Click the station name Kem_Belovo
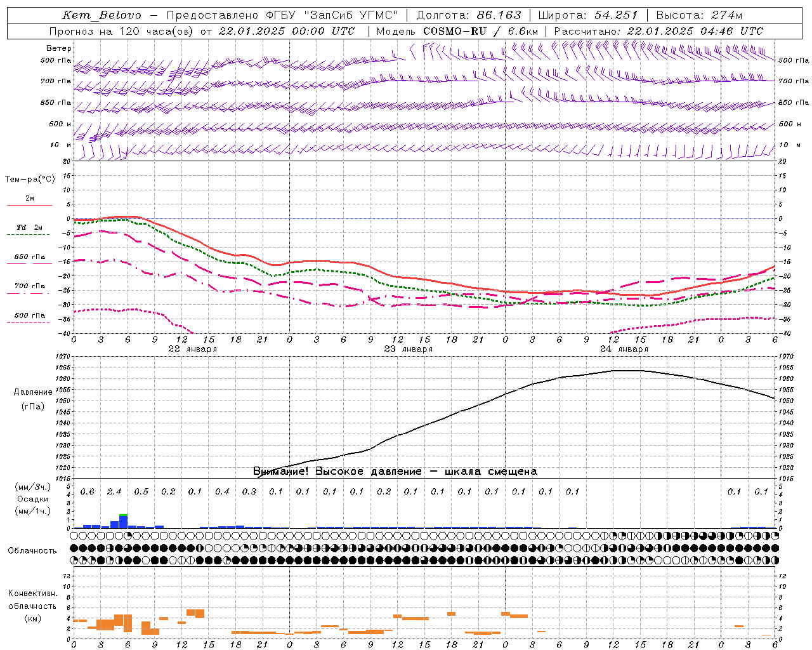Screen dimensions: 812x650 pyautogui.click(x=102, y=15)
